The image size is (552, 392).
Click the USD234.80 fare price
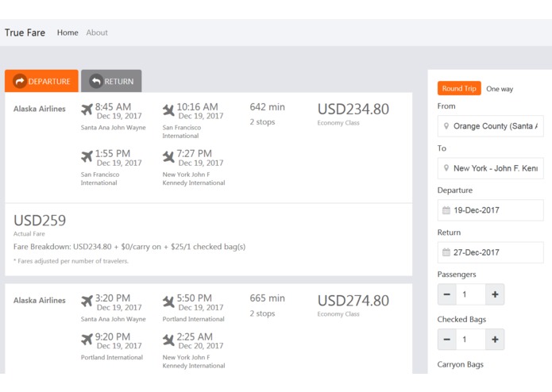353,109
